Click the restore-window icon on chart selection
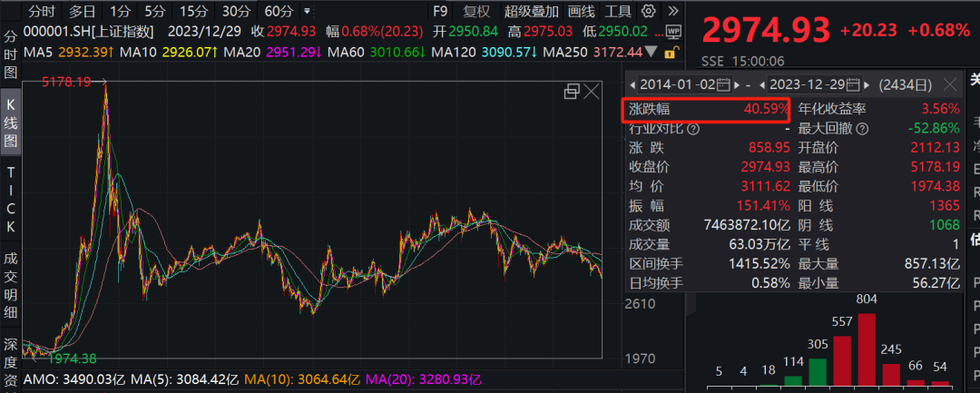This screenshot has width=980, height=393. point(572,91)
